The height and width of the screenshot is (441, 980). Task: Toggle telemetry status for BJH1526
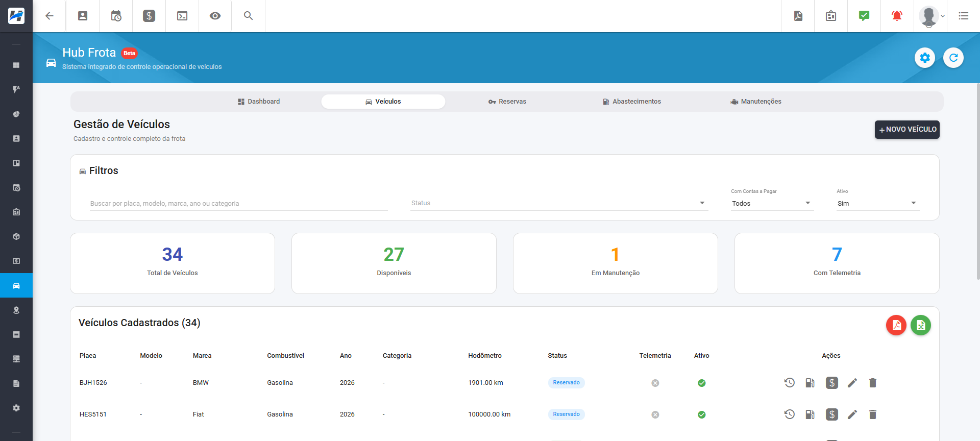click(655, 383)
